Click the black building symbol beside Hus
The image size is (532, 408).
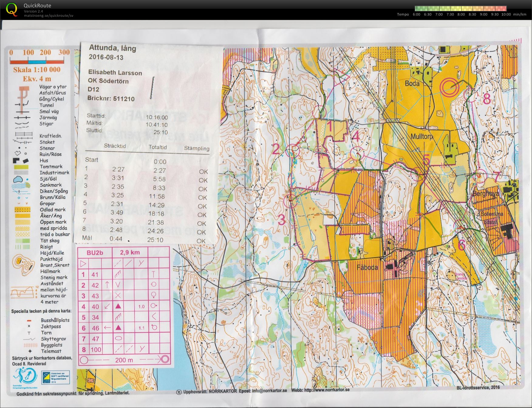[21, 160]
